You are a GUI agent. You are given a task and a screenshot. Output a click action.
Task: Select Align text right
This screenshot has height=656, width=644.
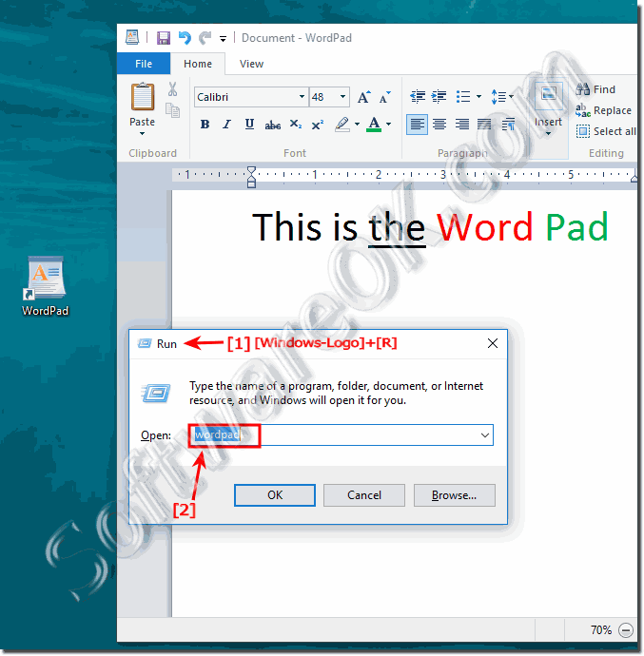[462, 125]
